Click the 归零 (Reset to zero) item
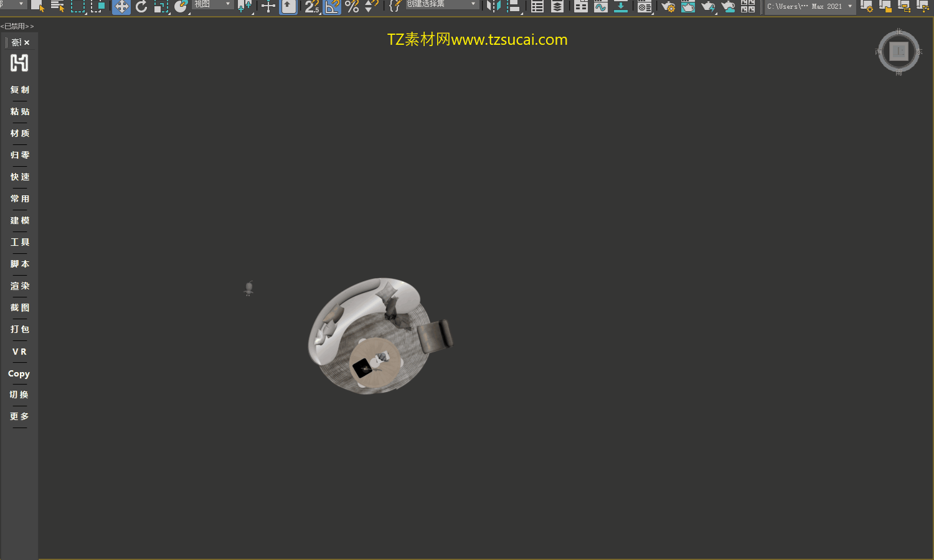Viewport: 934px width, 560px height. pos(20,155)
